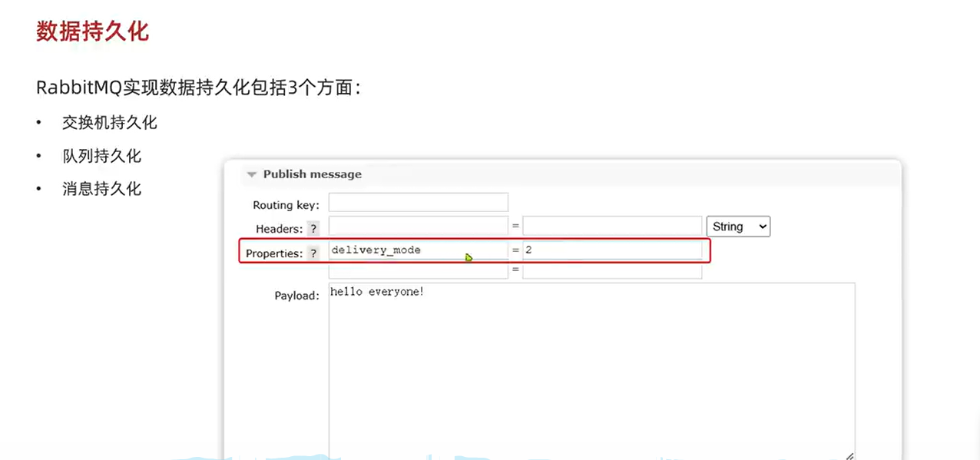Click the Headers label

(280, 229)
